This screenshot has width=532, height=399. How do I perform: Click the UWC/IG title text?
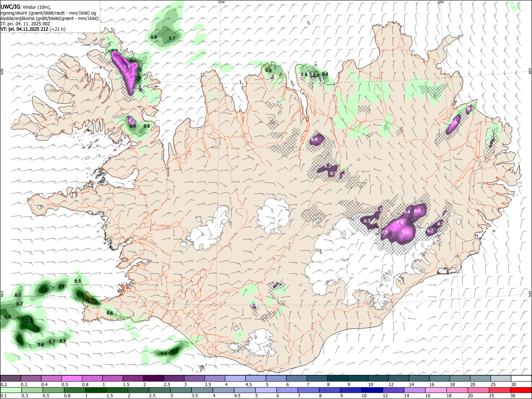click(10, 7)
